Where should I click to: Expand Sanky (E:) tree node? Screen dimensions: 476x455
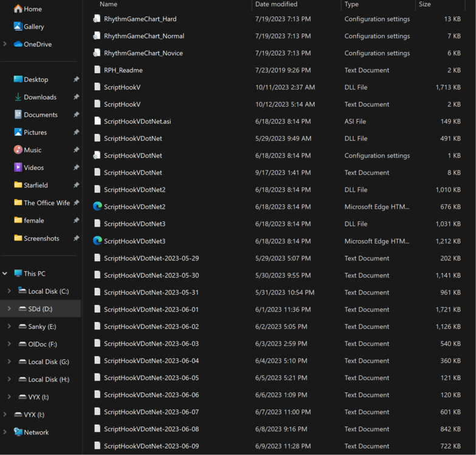tap(9, 326)
